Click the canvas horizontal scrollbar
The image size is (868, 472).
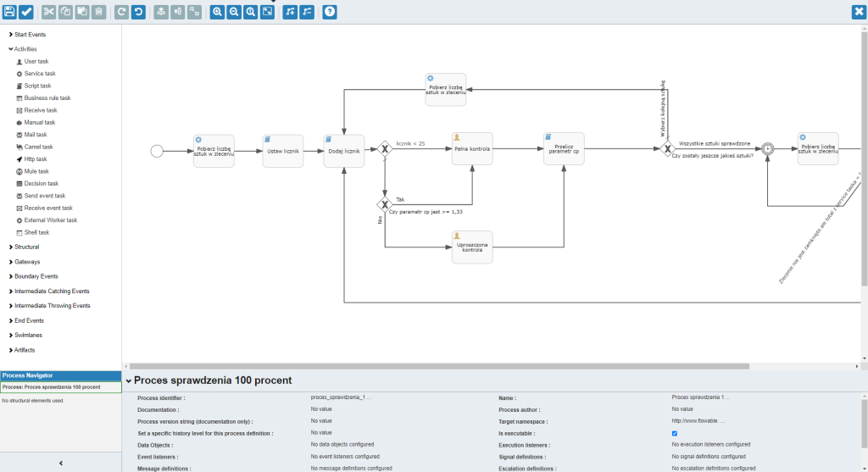(440, 366)
